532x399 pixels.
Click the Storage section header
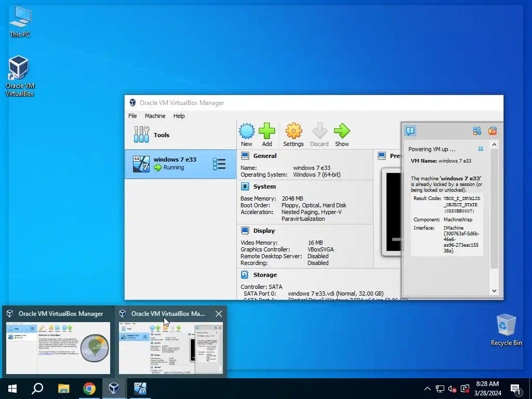click(265, 275)
